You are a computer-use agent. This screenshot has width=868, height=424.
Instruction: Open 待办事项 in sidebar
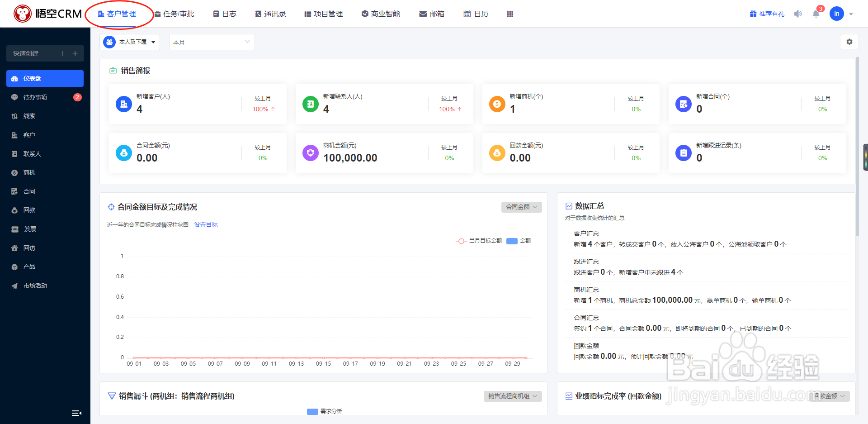point(45,97)
